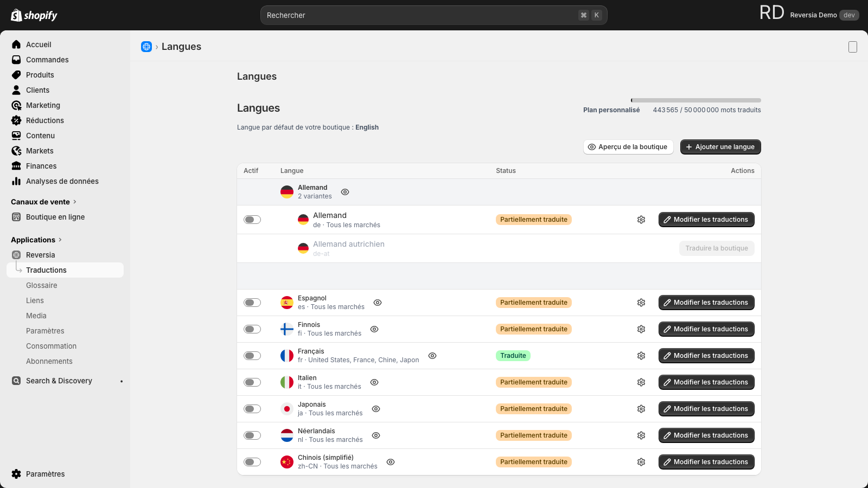The image size is (868, 488).
Task: Click the Analyses de données chart icon
Action: 16,181
